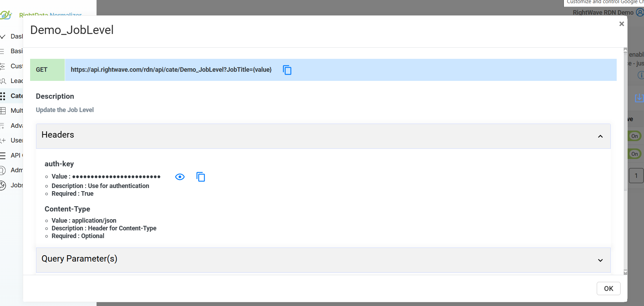Click the Jobs sidebar icon
644x306 pixels.
click(x=3, y=185)
